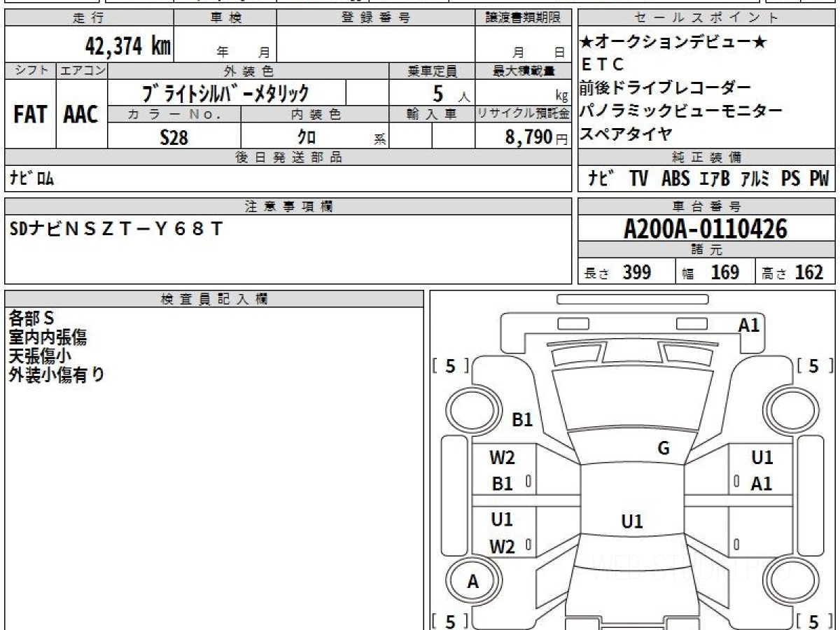Select the 譲渡書類期限 header

523,17
